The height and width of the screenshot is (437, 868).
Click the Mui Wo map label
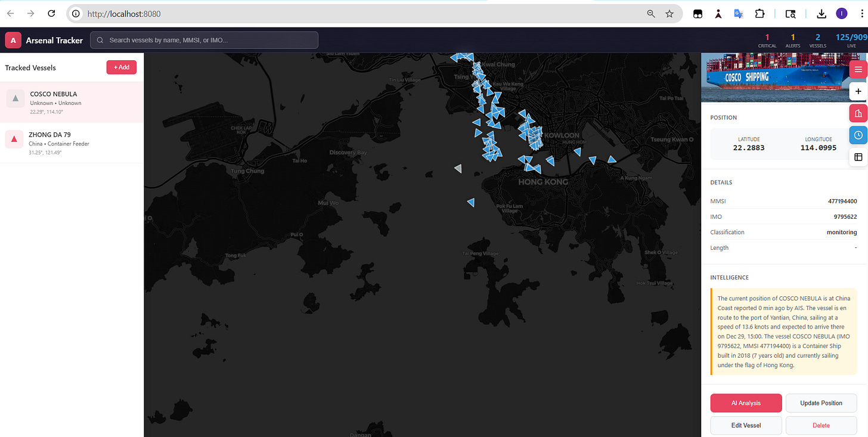328,203
